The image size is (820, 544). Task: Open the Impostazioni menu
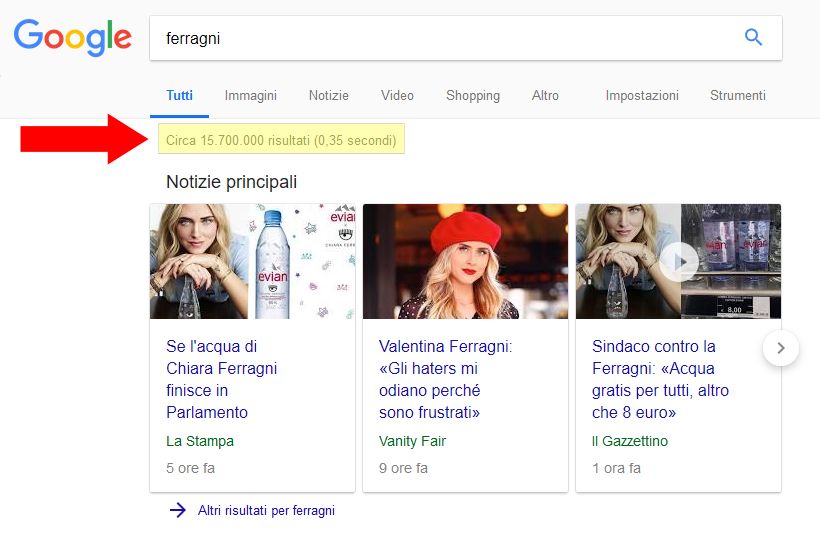(642, 96)
